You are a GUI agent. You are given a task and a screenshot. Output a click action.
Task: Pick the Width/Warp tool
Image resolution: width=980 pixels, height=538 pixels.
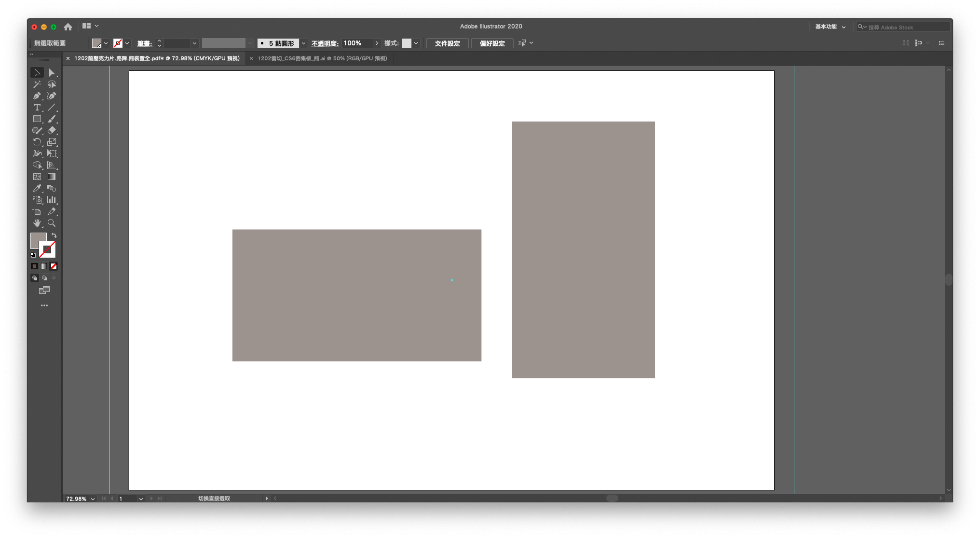click(37, 154)
